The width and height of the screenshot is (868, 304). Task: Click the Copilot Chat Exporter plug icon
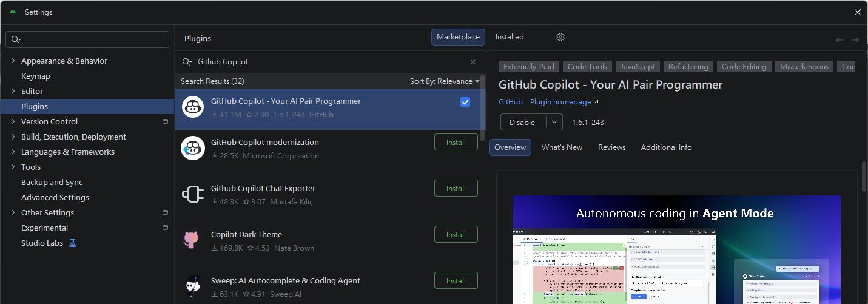coord(193,195)
